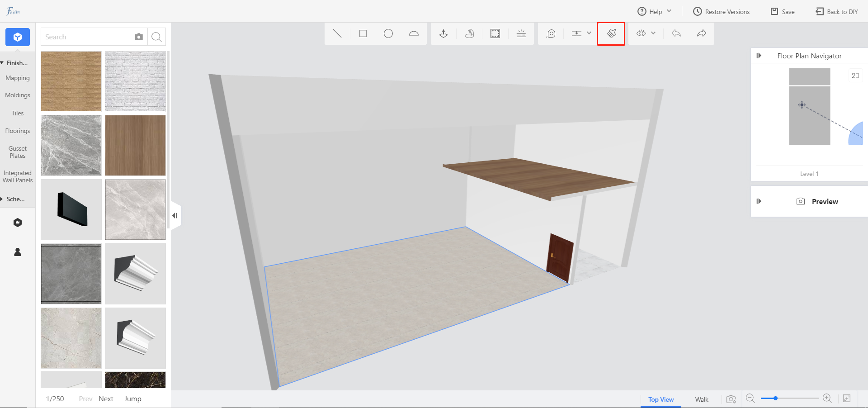Screen dimensions: 868x408
Task: Switch to Top View tab
Action: pyautogui.click(x=661, y=399)
